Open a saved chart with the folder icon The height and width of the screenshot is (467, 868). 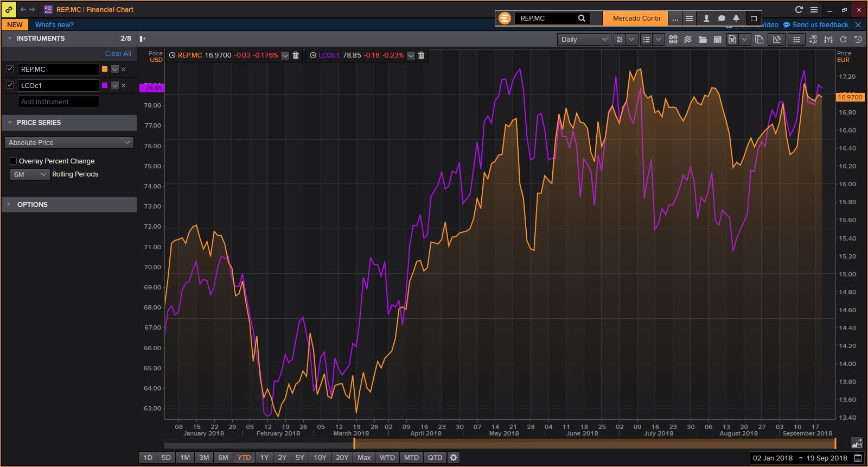[703, 39]
